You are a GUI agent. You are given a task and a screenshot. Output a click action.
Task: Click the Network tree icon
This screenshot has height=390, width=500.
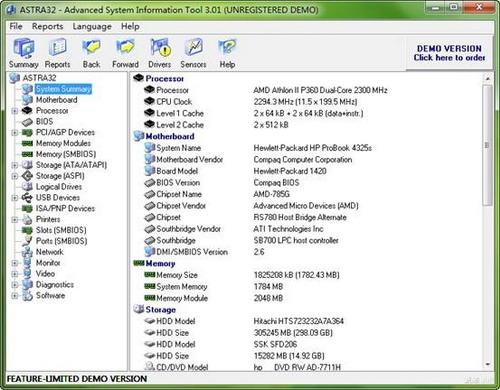[27, 252]
